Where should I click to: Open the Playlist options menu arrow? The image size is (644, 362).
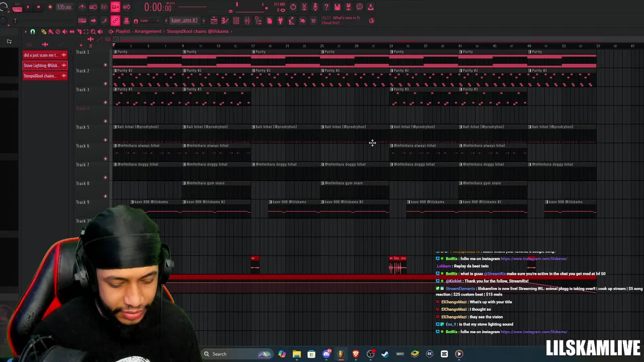(x=26, y=31)
